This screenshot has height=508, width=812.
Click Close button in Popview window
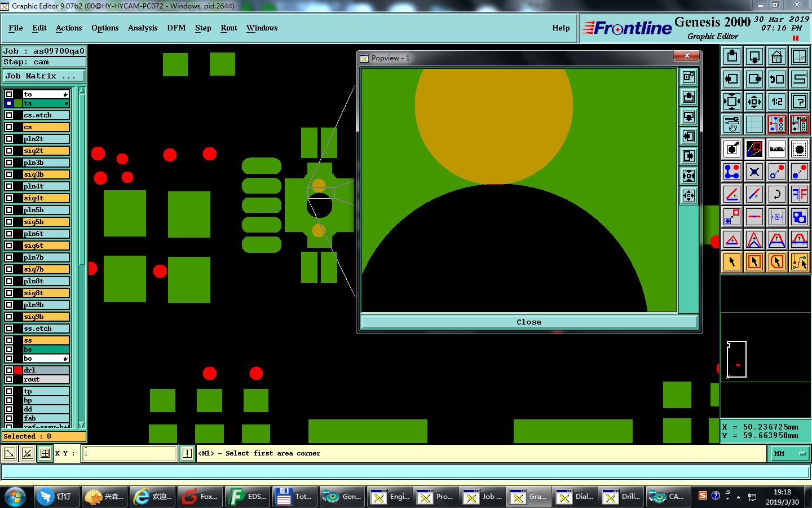pos(529,322)
